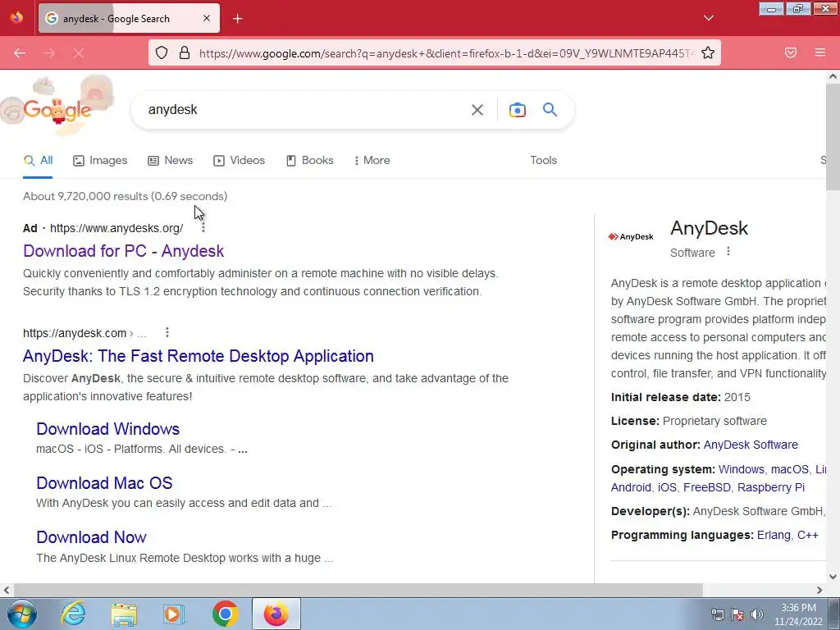The height and width of the screenshot is (630, 840).
Task: Follow the FreeBSD operating system link
Action: click(706, 487)
